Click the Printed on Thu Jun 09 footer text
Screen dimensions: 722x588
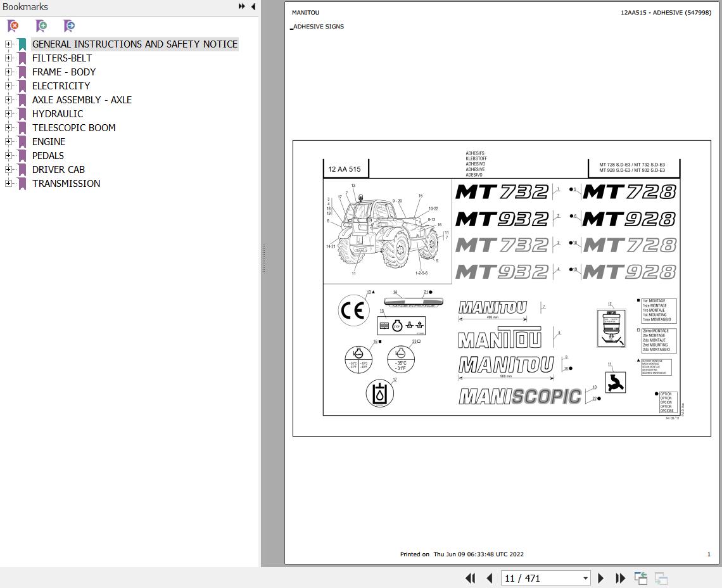pyautogui.click(x=462, y=554)
